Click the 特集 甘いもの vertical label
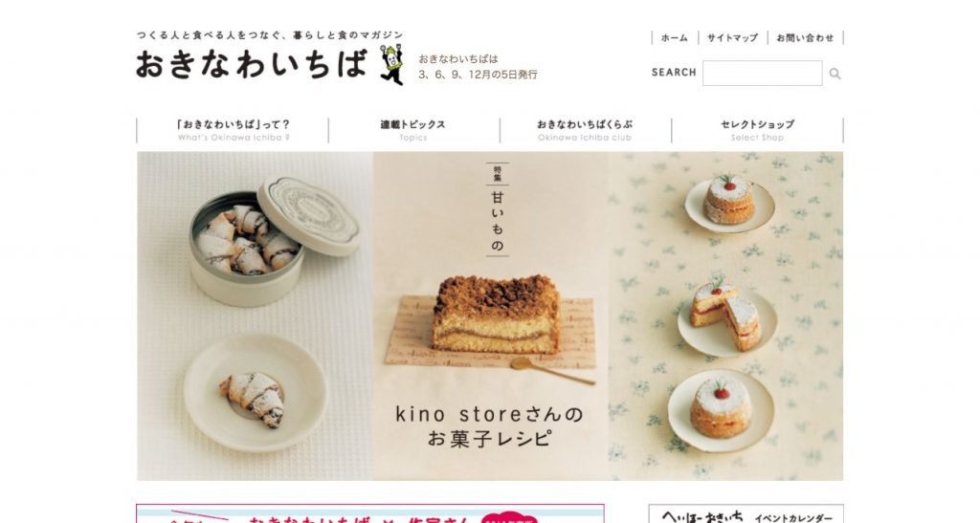 point(497,209)
